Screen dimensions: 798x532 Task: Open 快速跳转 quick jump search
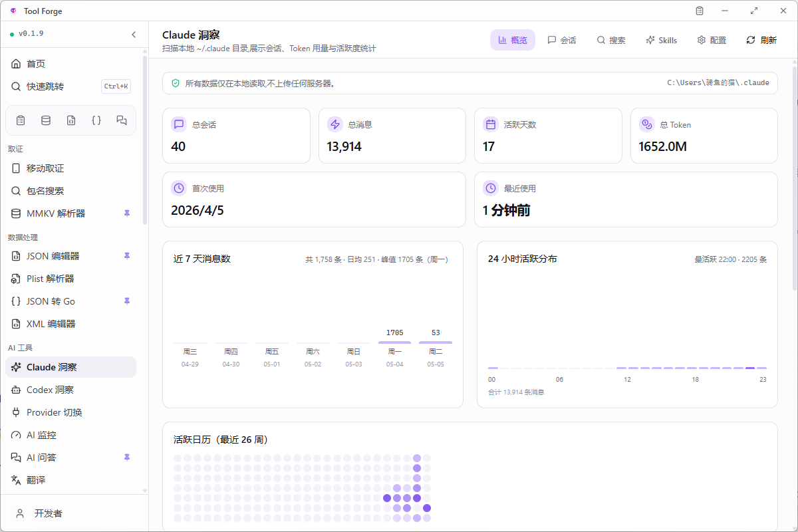pyautogui.click(x=70, y=86)
